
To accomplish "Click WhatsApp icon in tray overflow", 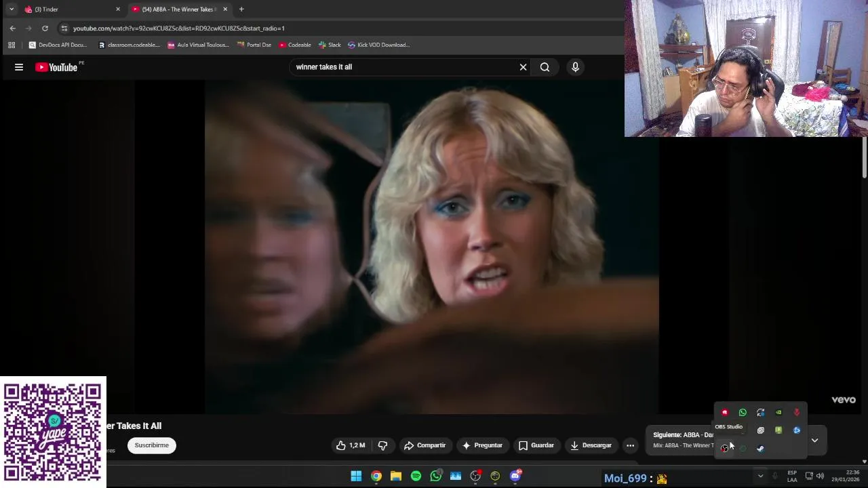I will 743,412.
